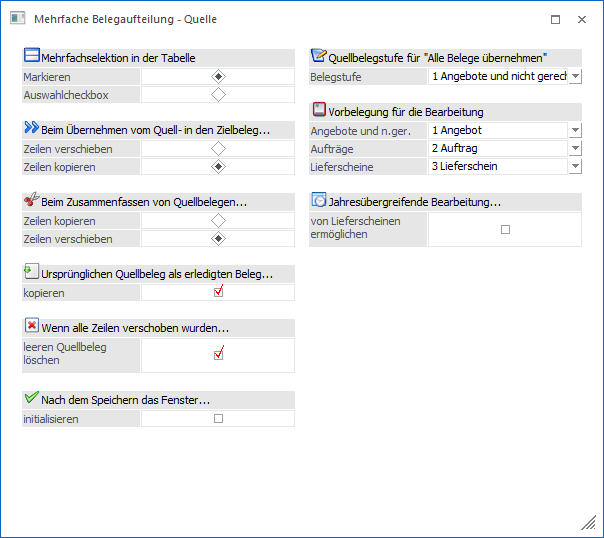Toggle the kopieren checkbox for Quellbeleg
The width and height of the screenshot is (604, 538).
click(218, 292)
